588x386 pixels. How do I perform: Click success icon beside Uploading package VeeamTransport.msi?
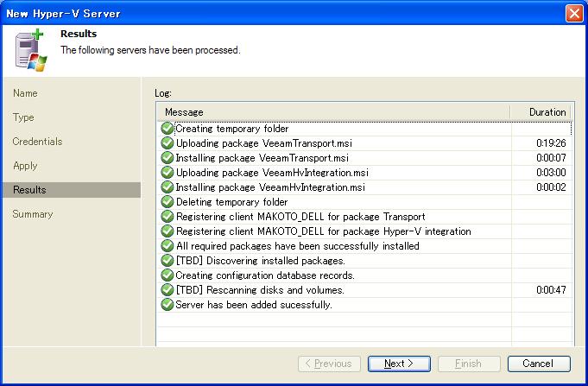click(167, 143)
